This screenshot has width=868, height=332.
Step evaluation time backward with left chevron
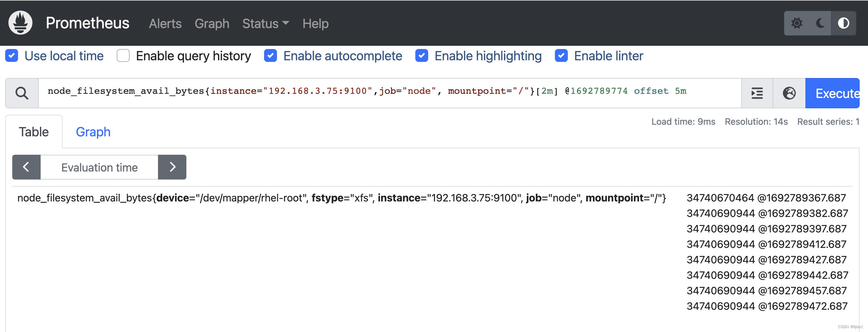point(26,167)
